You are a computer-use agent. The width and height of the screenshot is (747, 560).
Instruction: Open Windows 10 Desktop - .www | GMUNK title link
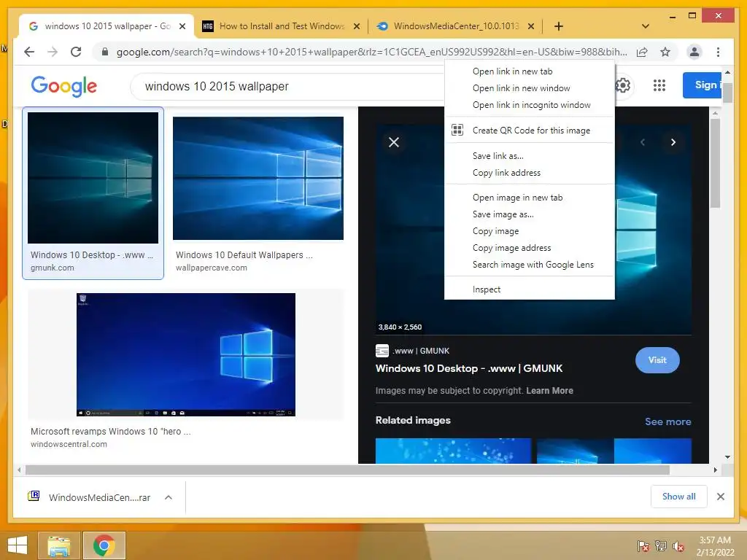[x=469, y=368]
